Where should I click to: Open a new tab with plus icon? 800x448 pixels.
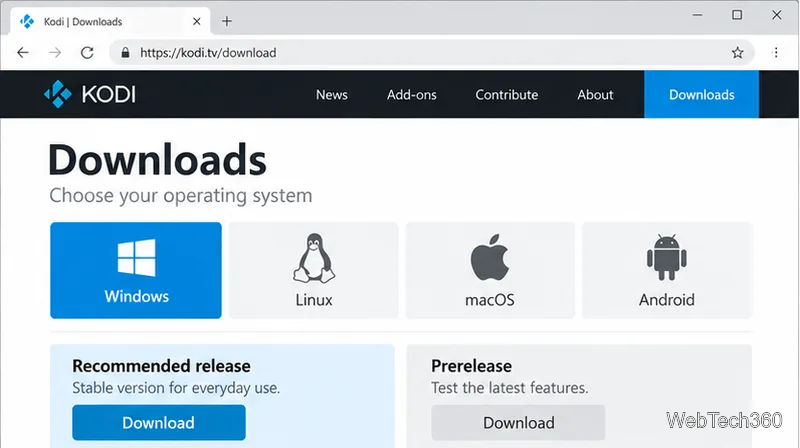[x=227, y=21]
